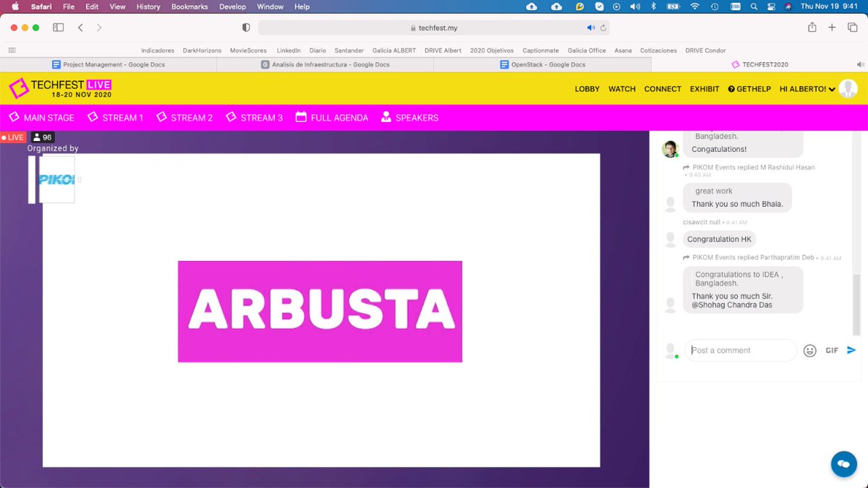Select the TECHFEST2020 browser tab
This screenshot has height=488, width=868.
(759, 64)
